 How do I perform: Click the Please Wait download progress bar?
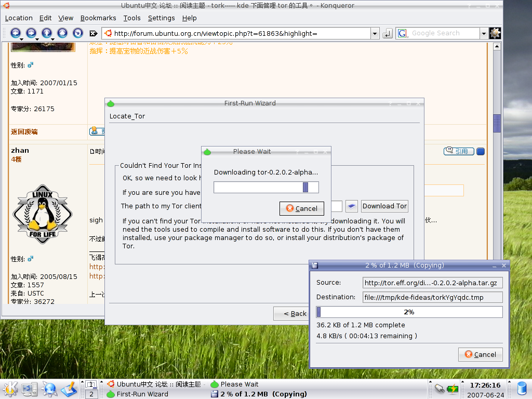pyautogui.click(x=266, y=187)
